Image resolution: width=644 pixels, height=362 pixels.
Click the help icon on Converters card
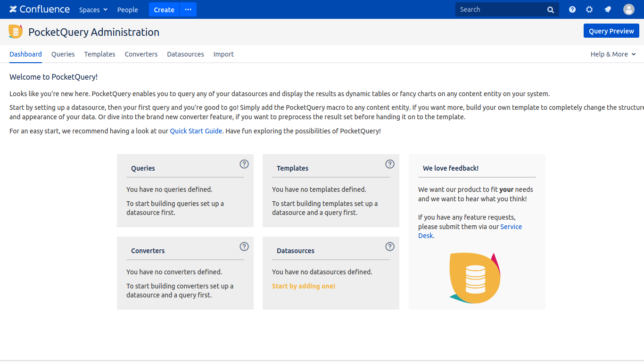click(244, 247)
